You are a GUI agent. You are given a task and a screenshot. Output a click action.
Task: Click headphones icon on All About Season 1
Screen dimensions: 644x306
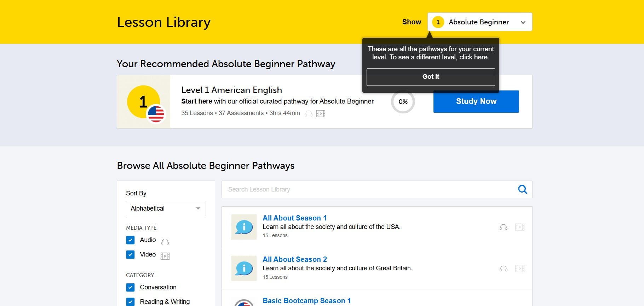pos(503,227)
